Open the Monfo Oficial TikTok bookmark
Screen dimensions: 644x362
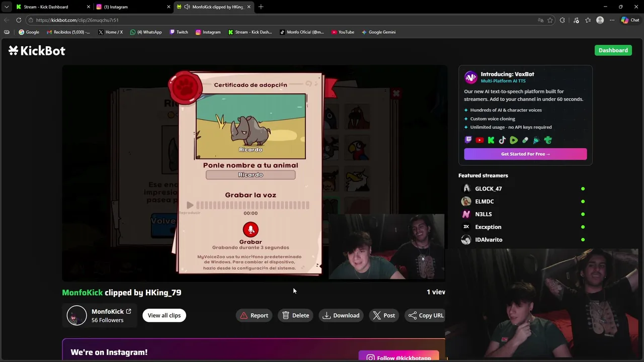pos(302,32)
